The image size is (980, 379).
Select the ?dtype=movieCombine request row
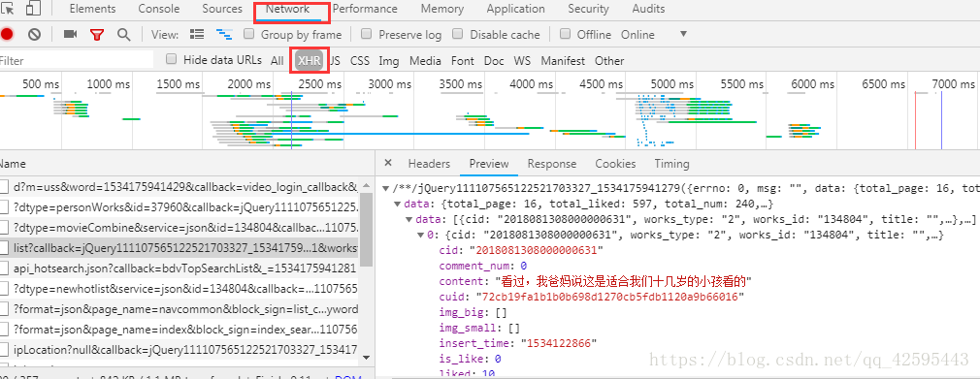pos(180,227)
